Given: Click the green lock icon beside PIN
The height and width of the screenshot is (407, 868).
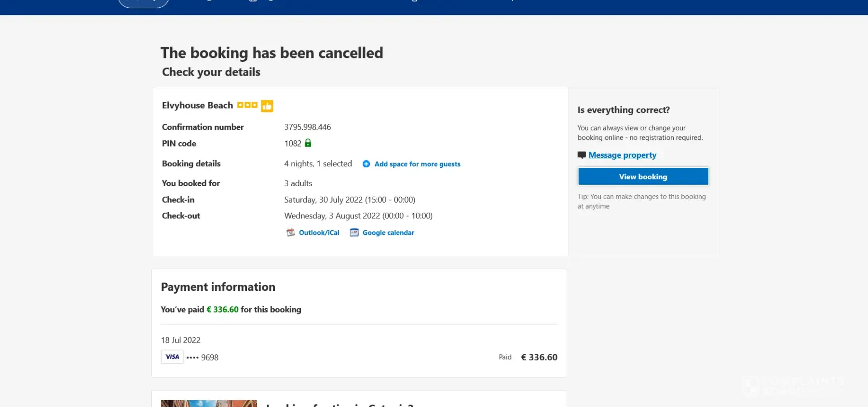Looking at the screenshot, I should pyautogui.click(x=308, y=143).
